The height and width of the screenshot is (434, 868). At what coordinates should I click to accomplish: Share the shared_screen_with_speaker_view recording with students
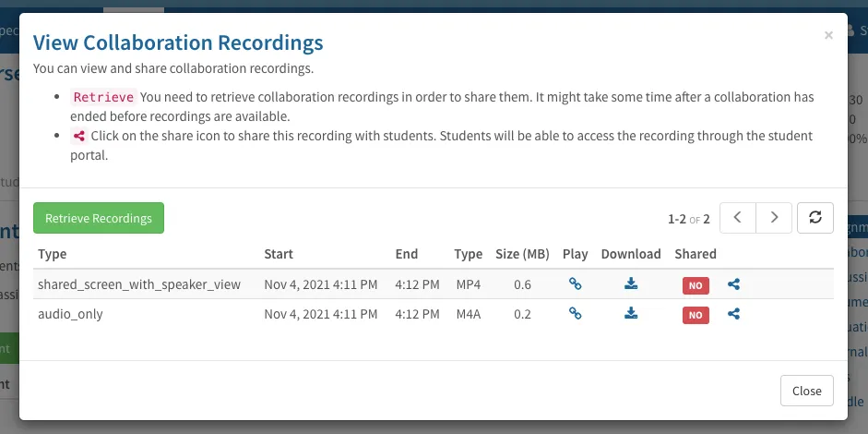pyautogui.click(x=733, y=284)
